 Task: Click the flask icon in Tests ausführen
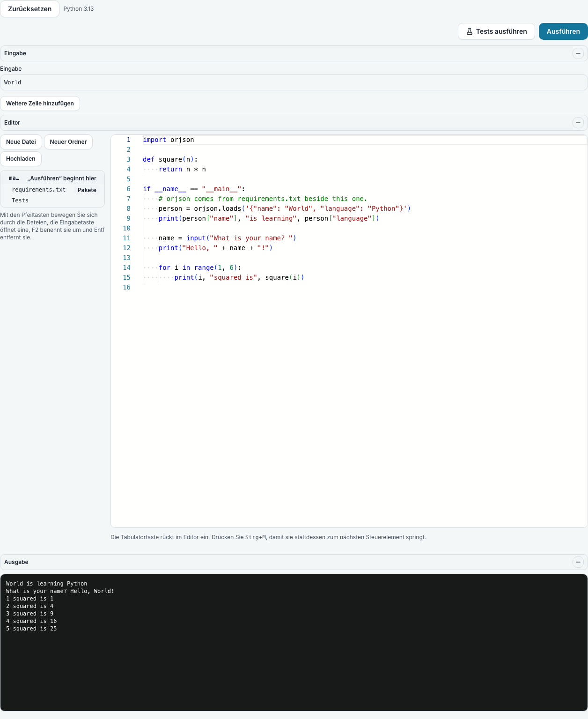[x=469, y=31]
